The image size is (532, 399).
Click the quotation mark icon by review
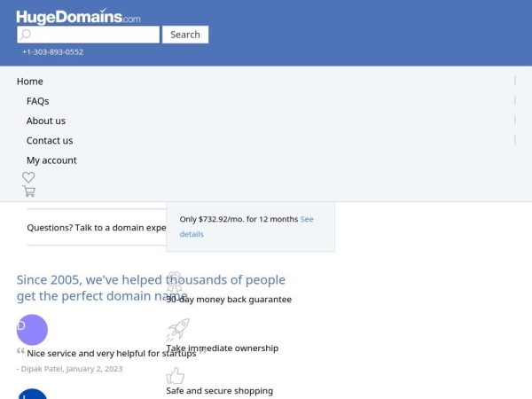20,352
